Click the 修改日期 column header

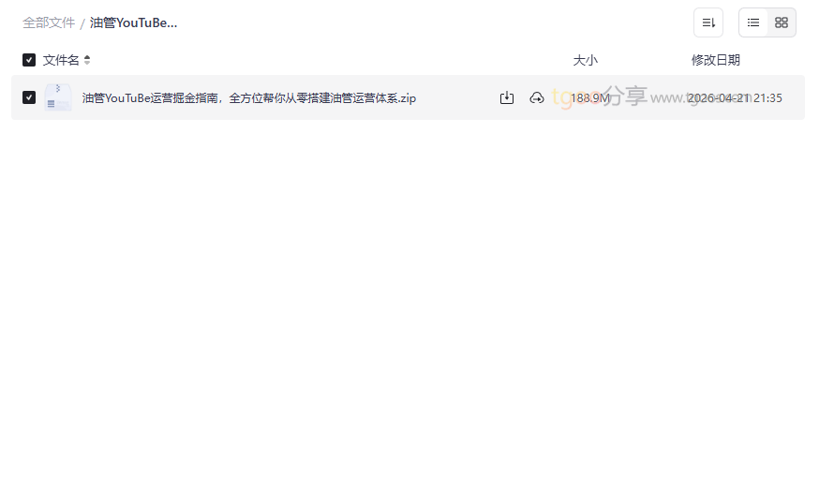tap(716, 60)
